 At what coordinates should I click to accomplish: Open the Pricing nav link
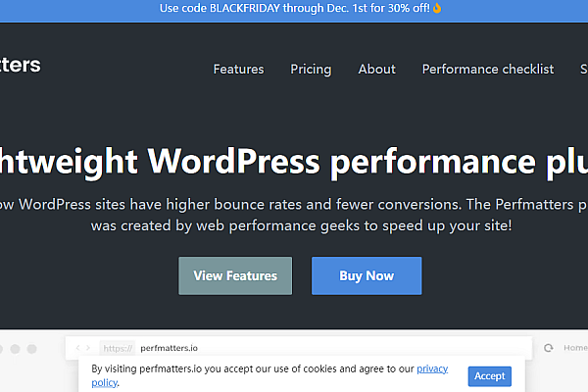(x=311, y=69)
